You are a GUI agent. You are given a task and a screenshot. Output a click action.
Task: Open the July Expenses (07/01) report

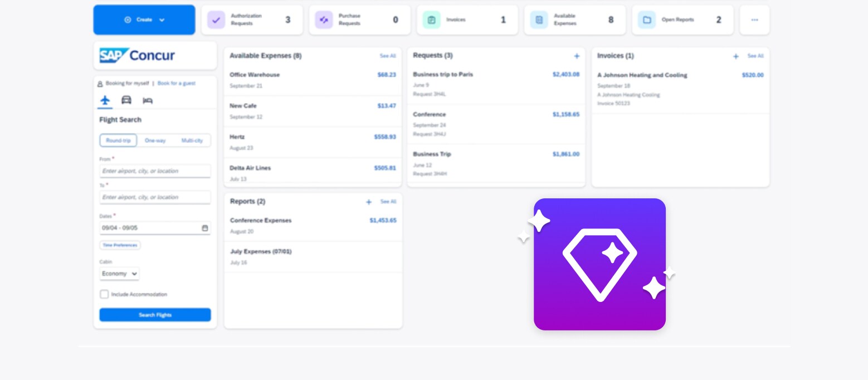(x=313, y=257)
